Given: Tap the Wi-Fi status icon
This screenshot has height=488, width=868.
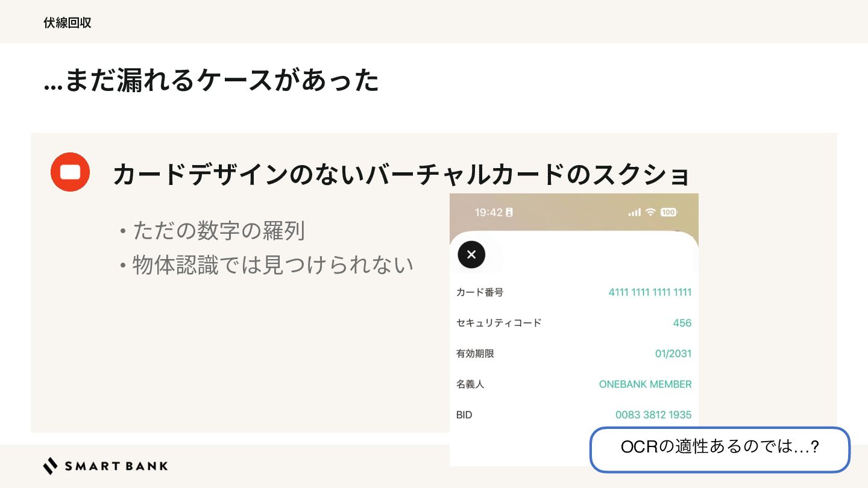Looking at the screenshot, I should (650, 212).
